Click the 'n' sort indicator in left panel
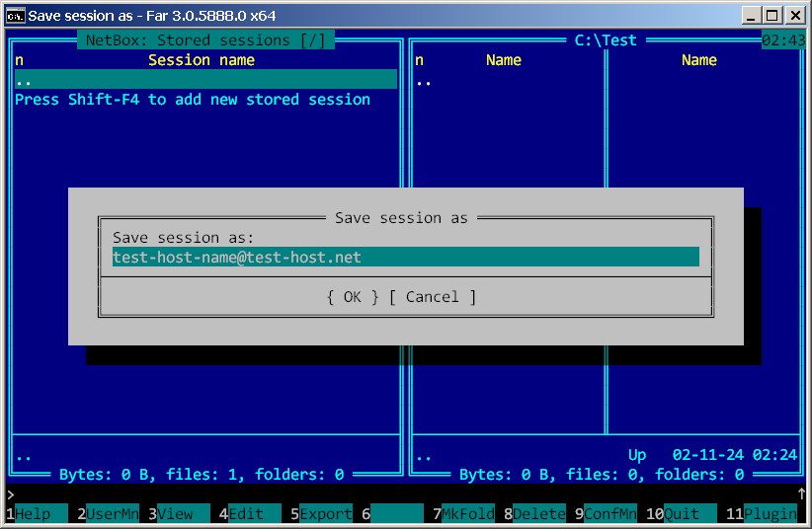812x529 pixels. tap(19, 60)
